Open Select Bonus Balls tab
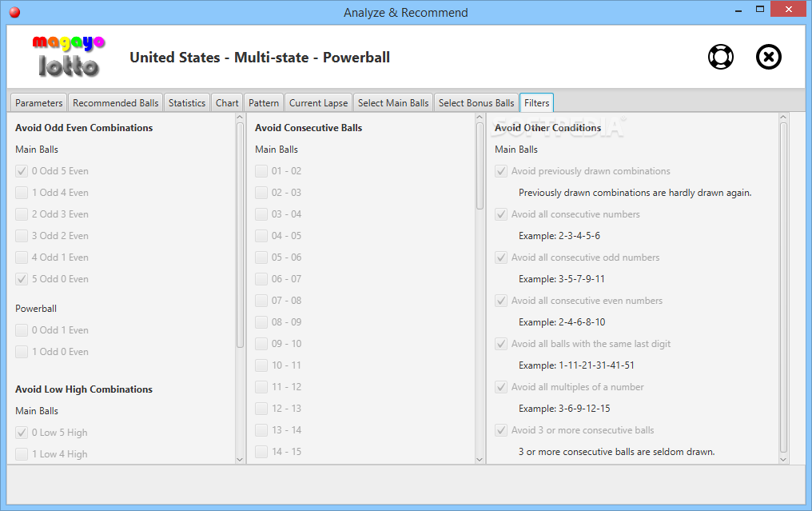The image size is (812, 511). (x=476, y=102)
